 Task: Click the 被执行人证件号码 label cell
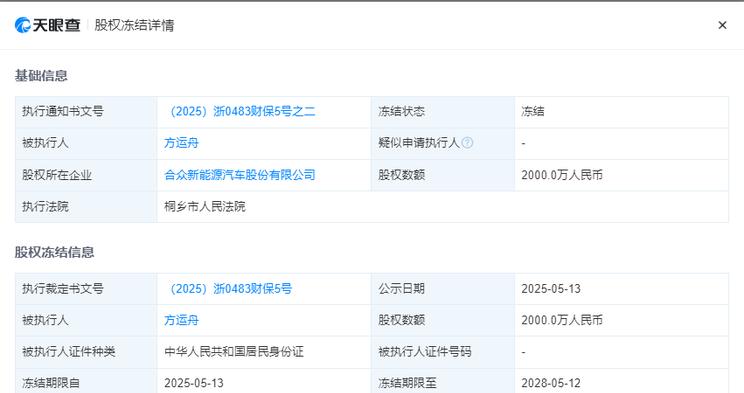point(443,352)
